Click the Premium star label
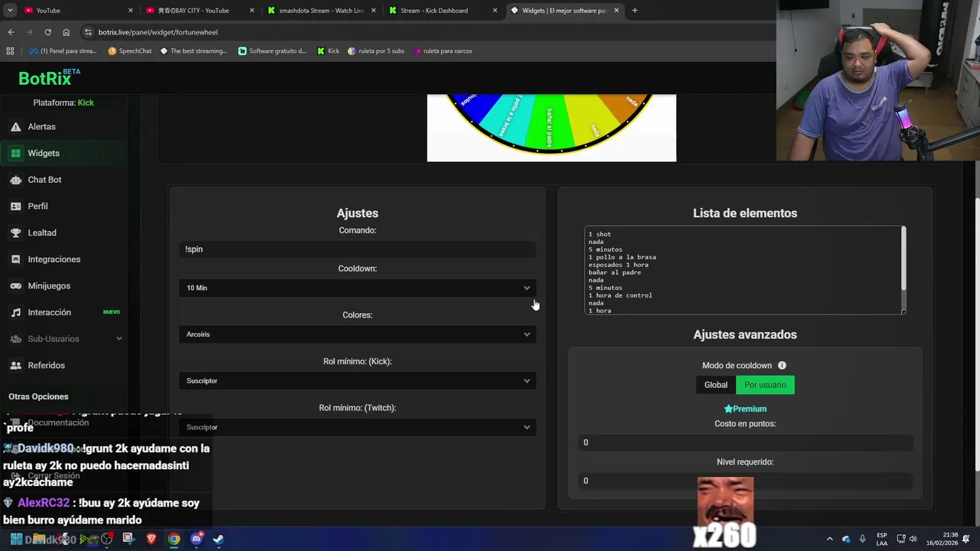This screenshot has height=551, width=980. tap(745, 409)
